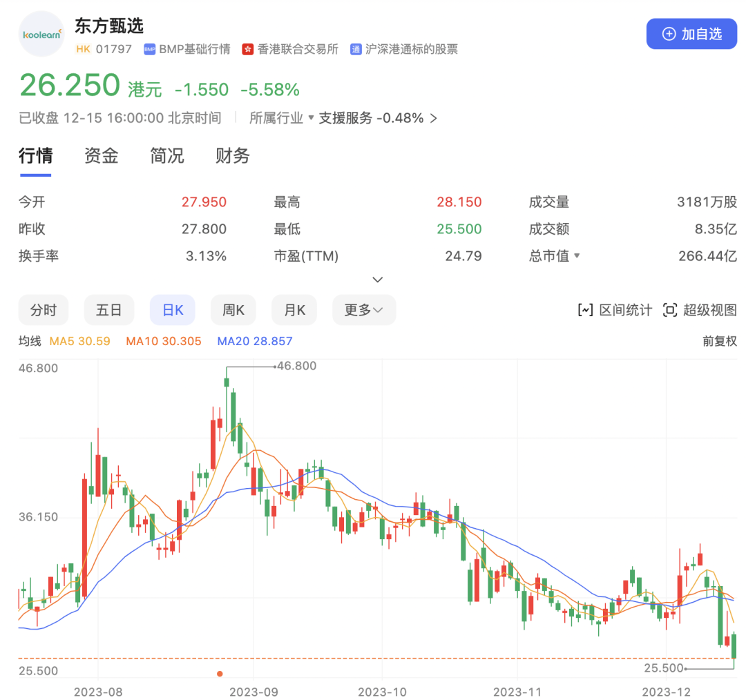This screenshot has width=746, height=700.
Task: Click the BMP基础行情 badge icon
Action: click(149, 50)
